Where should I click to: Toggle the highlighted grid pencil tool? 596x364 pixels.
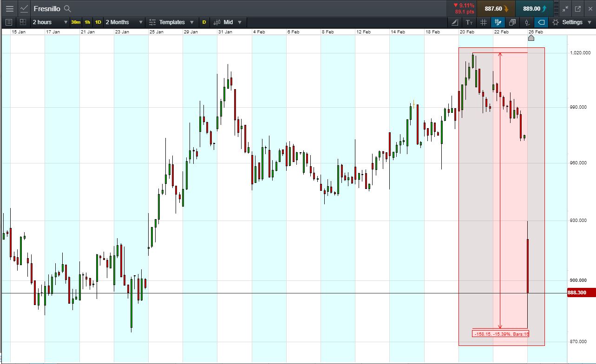tap(498, 22)
